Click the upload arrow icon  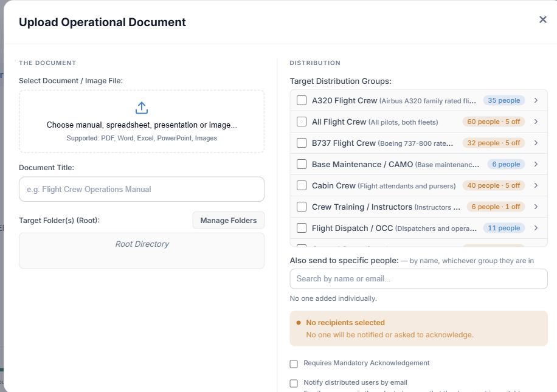142,108
